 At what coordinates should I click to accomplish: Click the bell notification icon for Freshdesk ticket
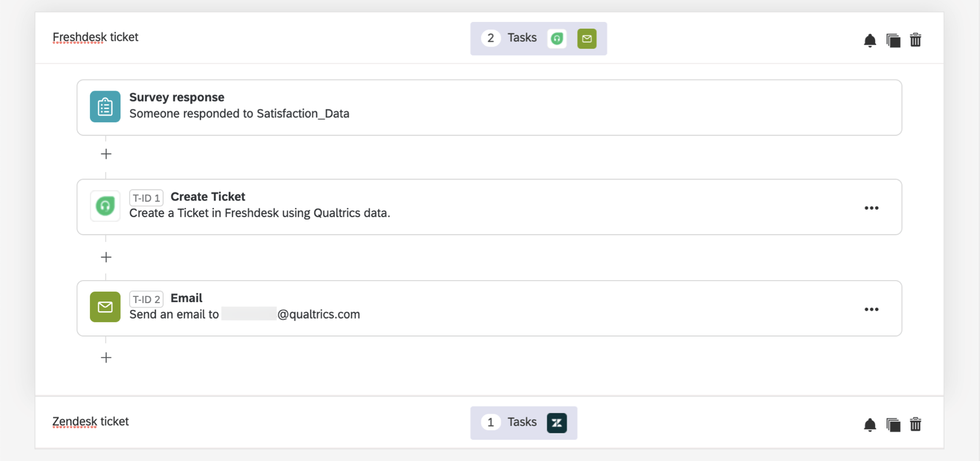(870, 40)
